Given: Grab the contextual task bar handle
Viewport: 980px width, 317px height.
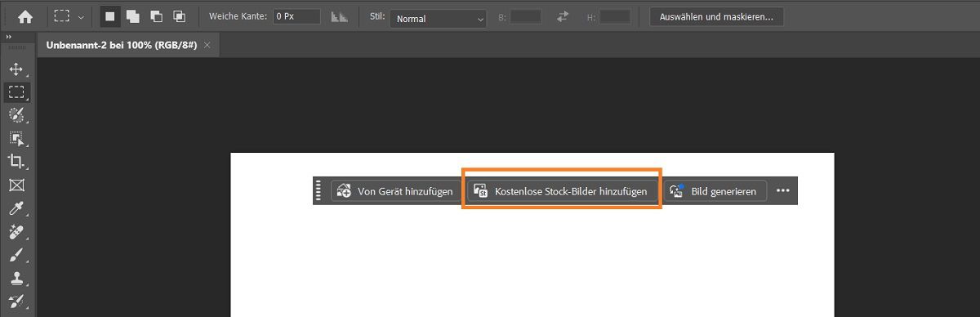Looking at the screenshot, I should pos(318,191).
